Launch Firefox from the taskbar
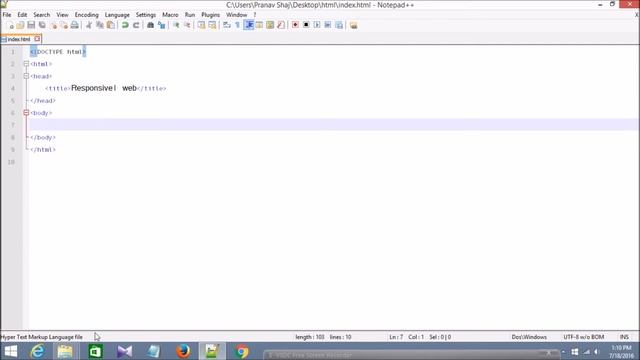This screenshot has width=640, height=360. (x=183, y=351)
